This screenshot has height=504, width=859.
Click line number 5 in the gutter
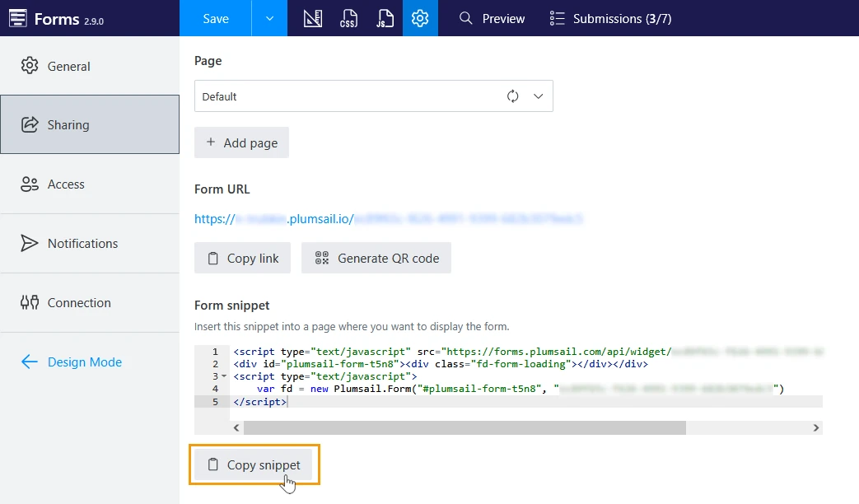[x=215, y=402]
